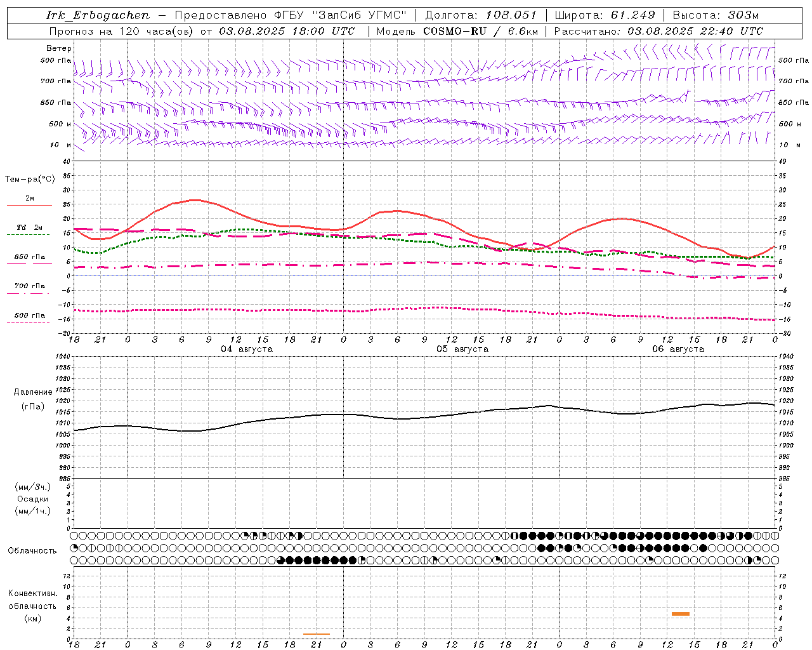
Task: Click the 'Облачность' cloud cover label
Action: (32, 551)
